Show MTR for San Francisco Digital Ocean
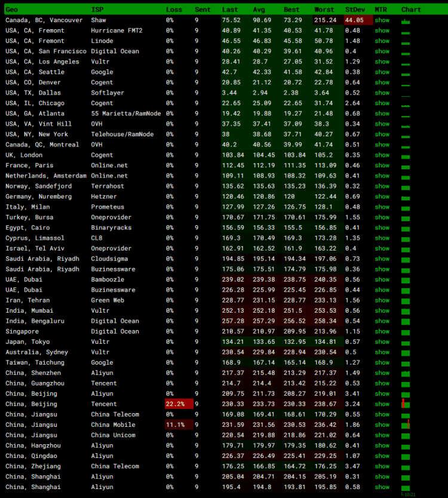 coord(382,51)
